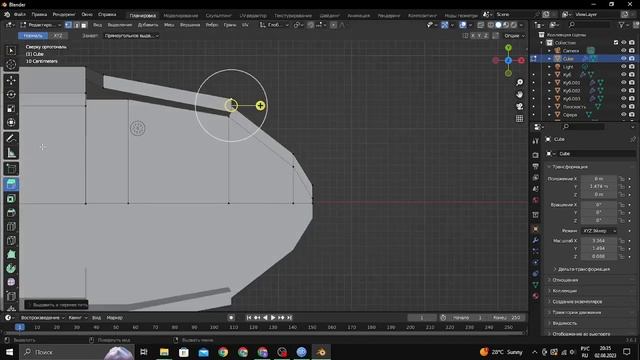The image size is (640, 360).
Task: Expand the Отношения panel
Action: pyautogui.click(x=565, y=280)
